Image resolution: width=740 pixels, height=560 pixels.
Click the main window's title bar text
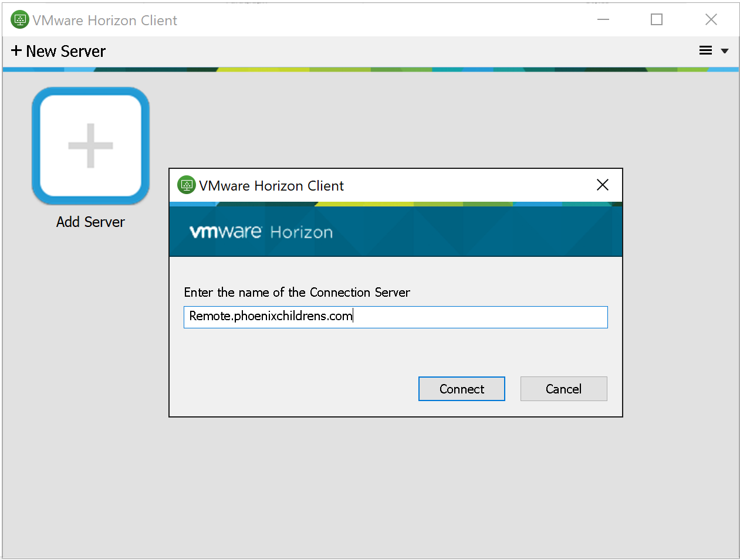(104, 21)
